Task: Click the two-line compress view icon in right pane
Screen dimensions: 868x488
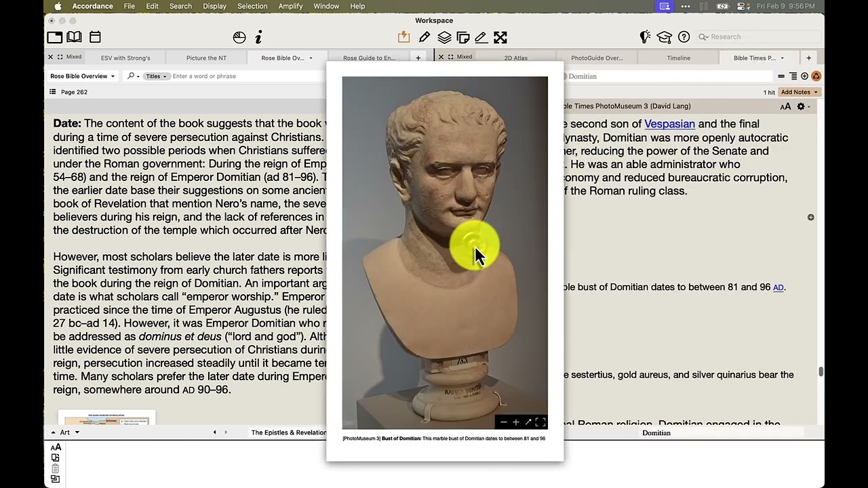Action: 781,77
